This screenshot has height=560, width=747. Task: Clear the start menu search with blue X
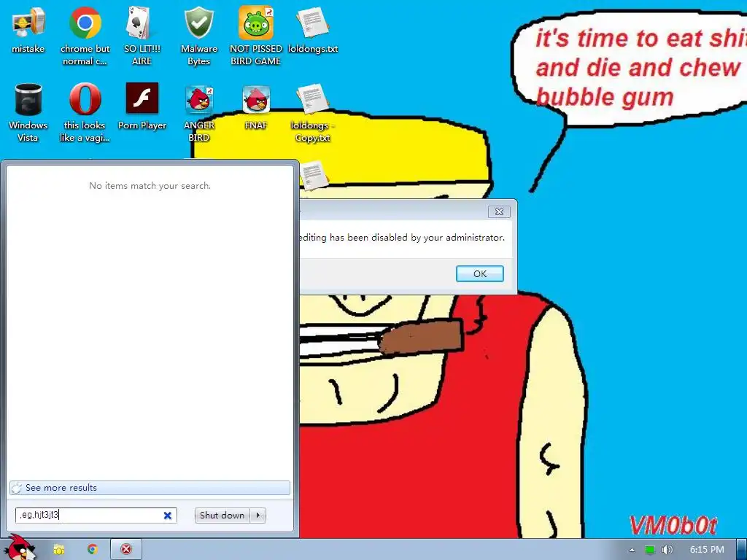(x=168, y=516)
